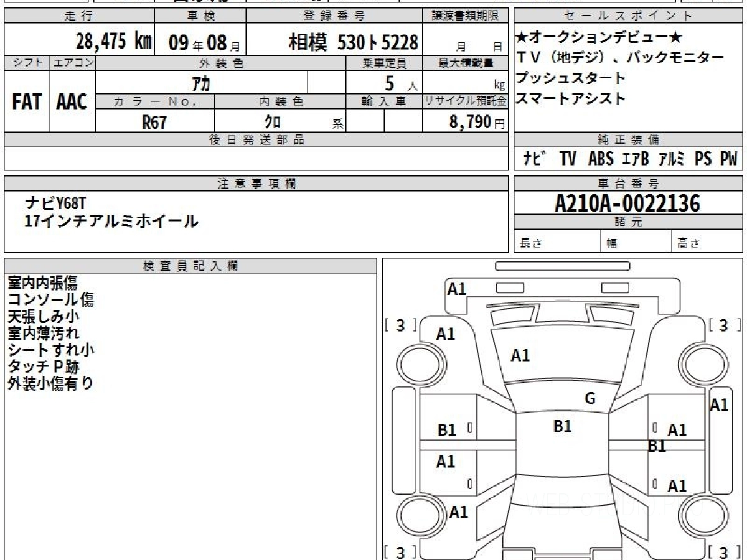Select the note 17インチアルミホイール
This screenshot has height=560, width=747.
[111, 220]
